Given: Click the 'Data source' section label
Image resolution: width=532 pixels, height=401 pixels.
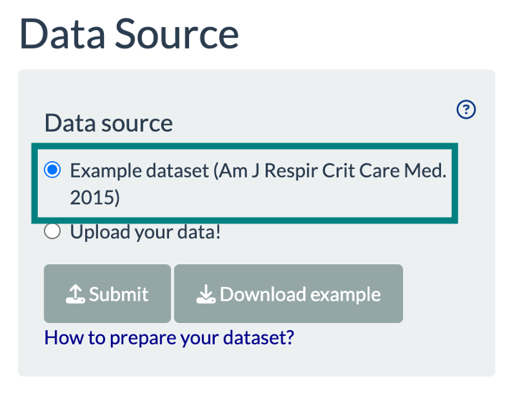Looking at the screenshot, I should coord(109,123).
